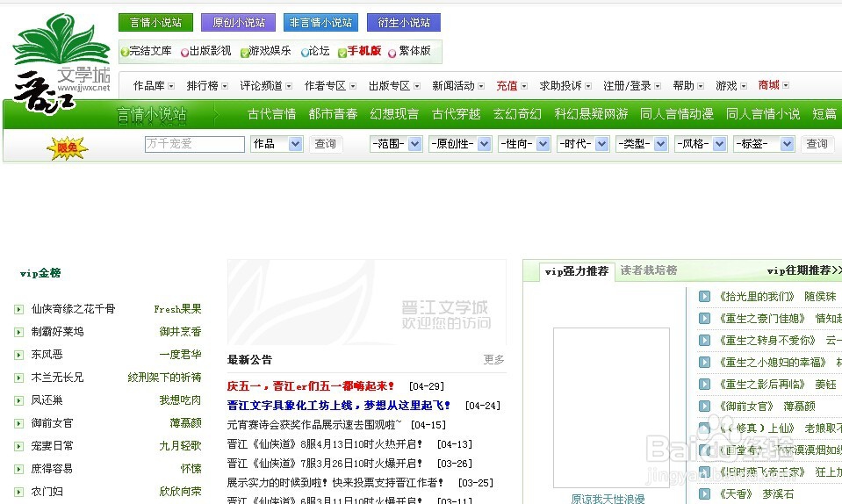Click play icon beside 《天香》
The image size is (842, 504).
(704, 493)
